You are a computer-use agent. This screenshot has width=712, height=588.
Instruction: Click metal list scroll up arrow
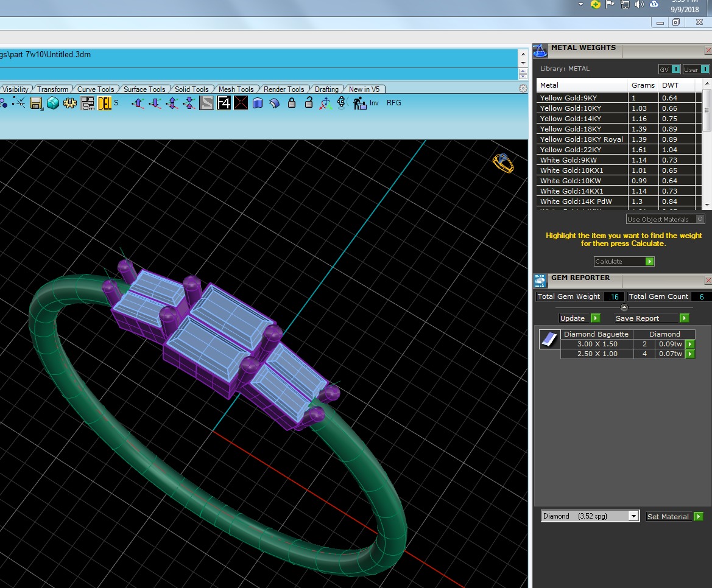(707, 84)
